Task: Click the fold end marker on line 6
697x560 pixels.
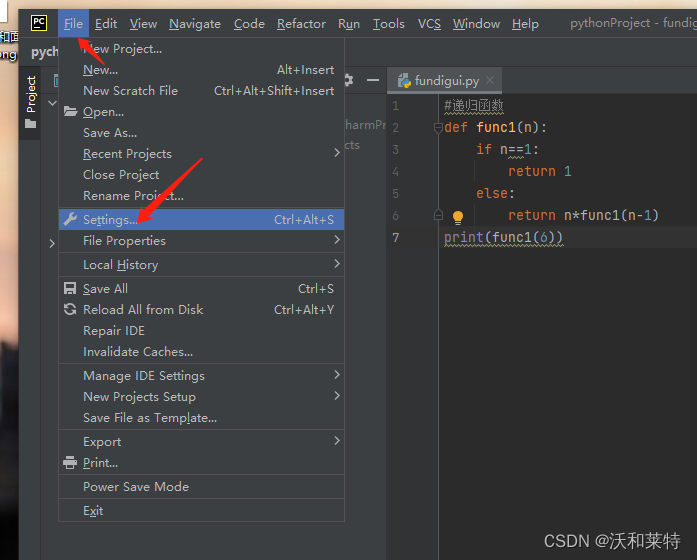Action: coord(438,215)
